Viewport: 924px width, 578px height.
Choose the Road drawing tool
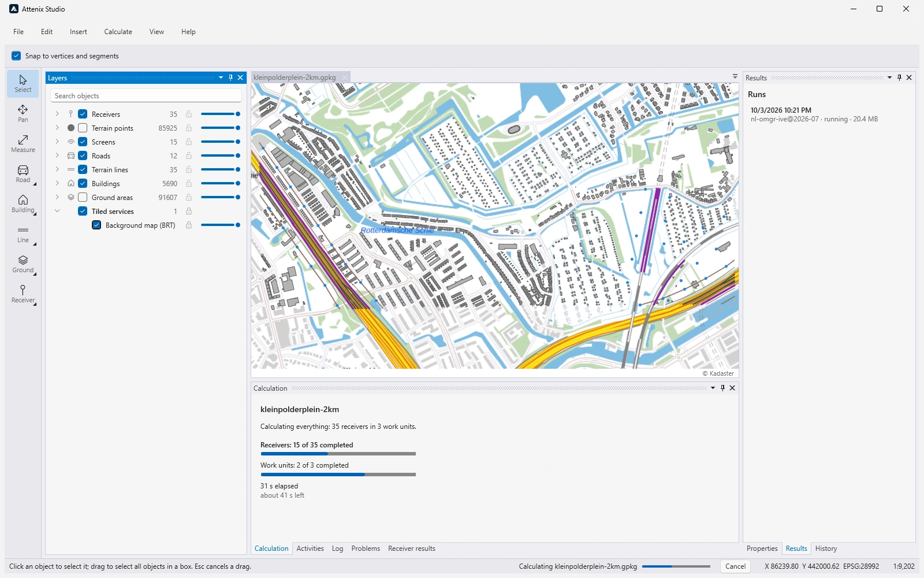[x=23, y=173]
